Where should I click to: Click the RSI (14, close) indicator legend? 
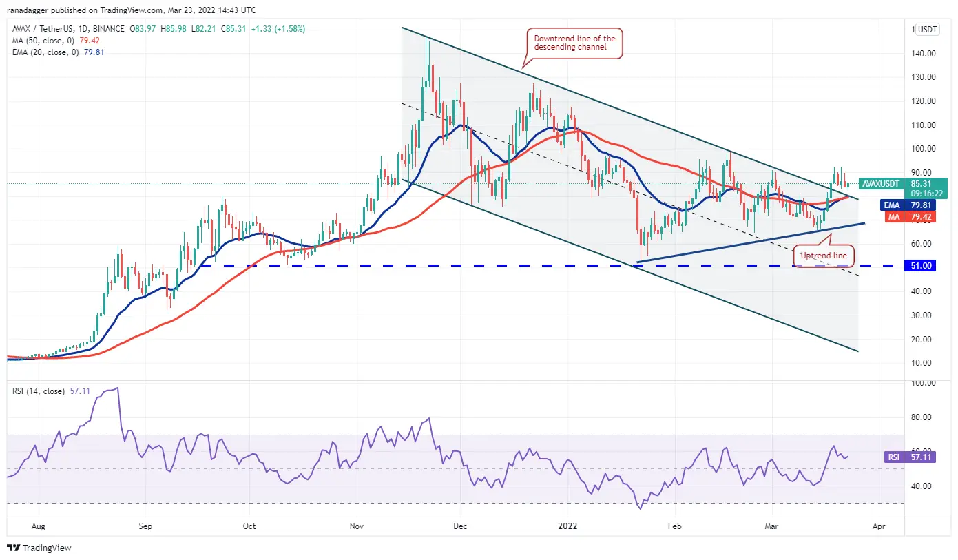pos(39,391)
